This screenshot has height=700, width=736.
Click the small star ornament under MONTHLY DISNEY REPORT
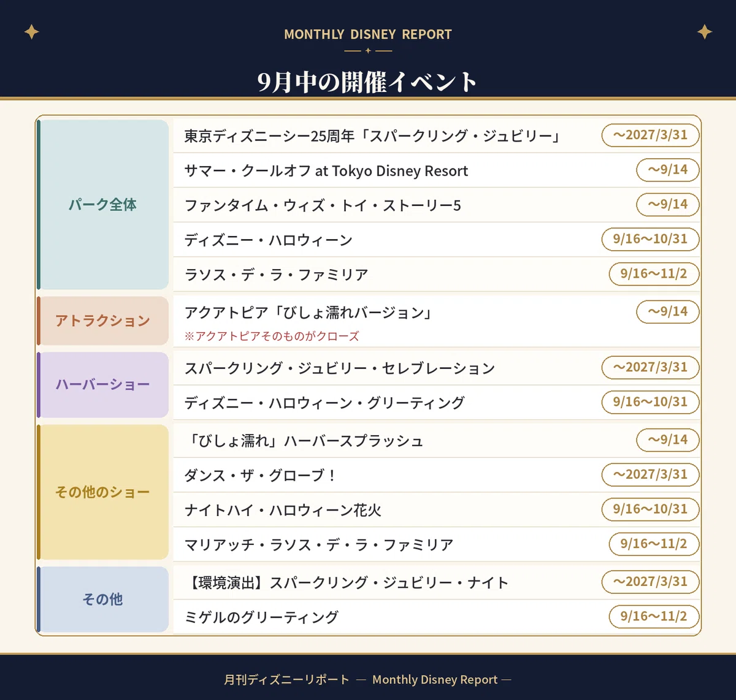[x=368, y=51]
